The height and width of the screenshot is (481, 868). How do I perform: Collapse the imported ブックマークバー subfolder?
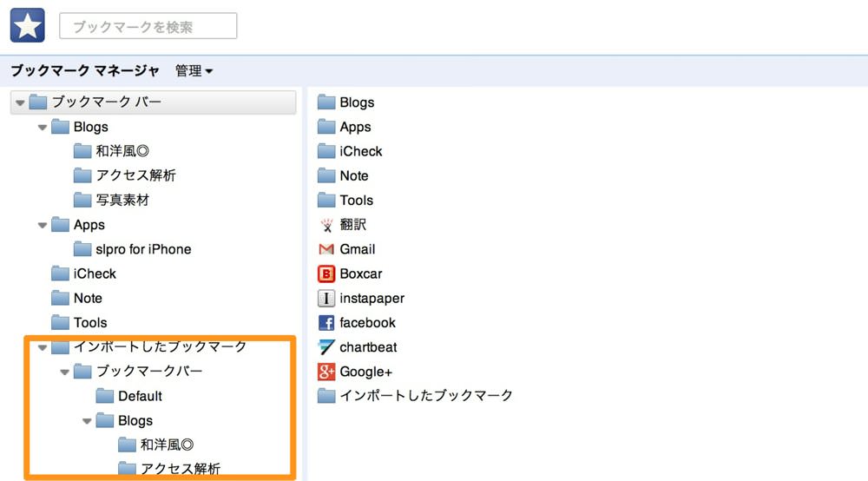click(x=65, y=372)
